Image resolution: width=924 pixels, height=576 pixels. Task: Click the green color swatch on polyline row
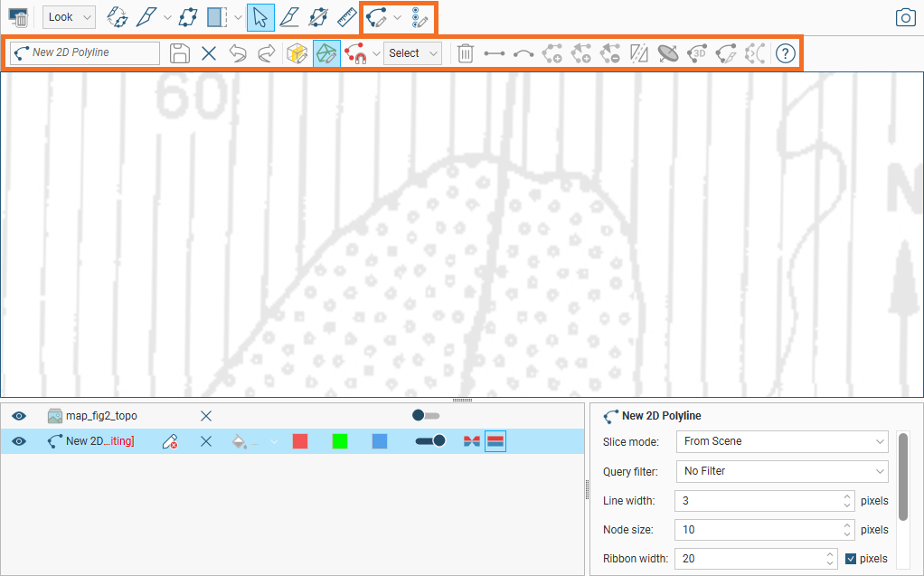340,441
